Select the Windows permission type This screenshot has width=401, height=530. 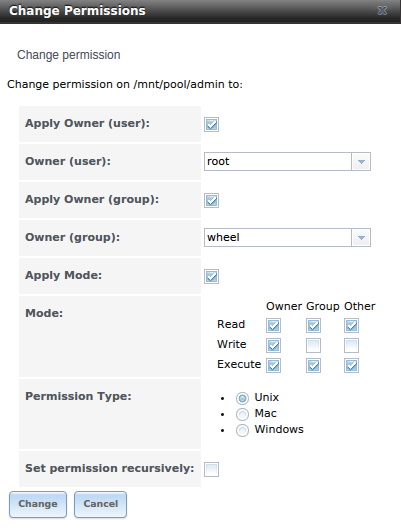pyautogui.click(x=242, y=430)
